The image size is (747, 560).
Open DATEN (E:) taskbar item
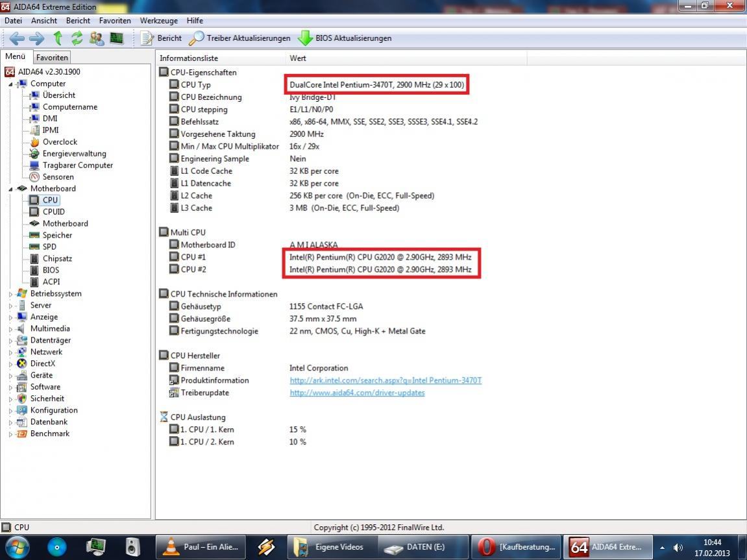(422, 546)
